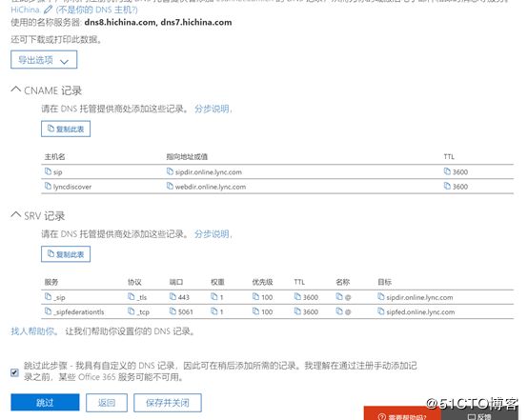This screenshot has width=528, height=420.
Task: Copy TTL 3600 in the _sipfederationtls row
Action: click(297, 311)
